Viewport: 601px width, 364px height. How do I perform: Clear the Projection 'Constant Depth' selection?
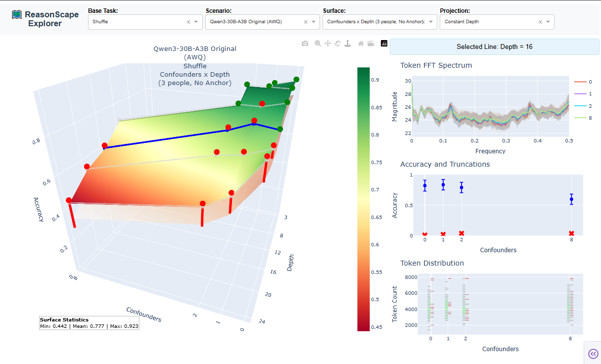(540, 22)
